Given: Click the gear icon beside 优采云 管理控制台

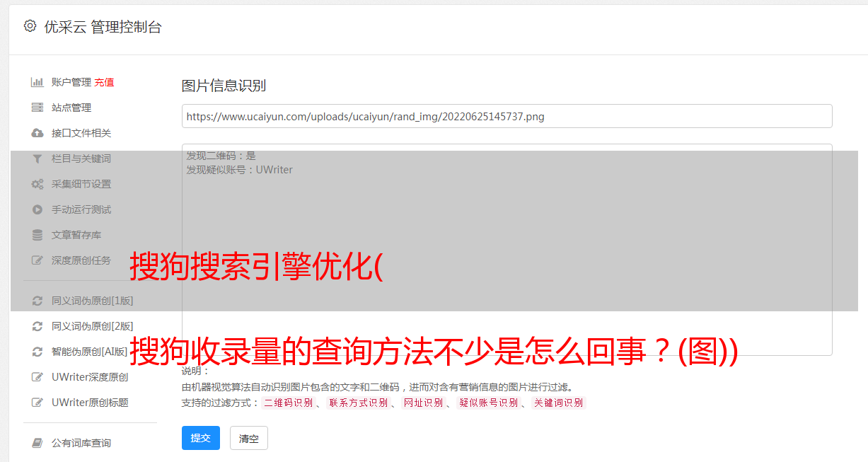Looking at the screenshot, I should pyautogui.click(x=30, y=26).
